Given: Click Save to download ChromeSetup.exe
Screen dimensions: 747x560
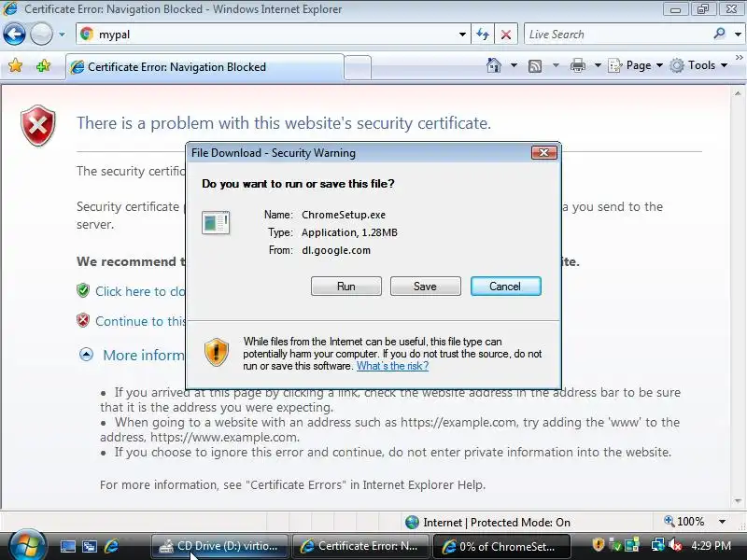Looking at the screenshot, I should pyautogui.click(x=426, y=287).
